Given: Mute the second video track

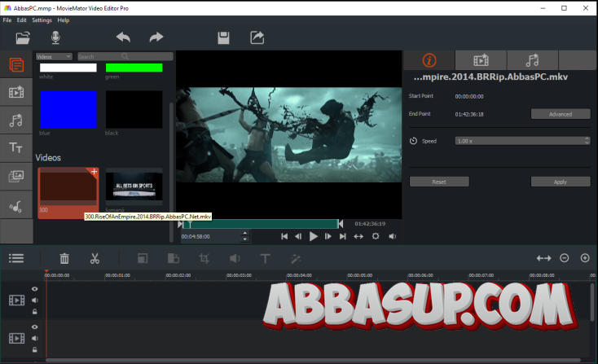Looking at the screenshot, I should (x=35, y=339).
